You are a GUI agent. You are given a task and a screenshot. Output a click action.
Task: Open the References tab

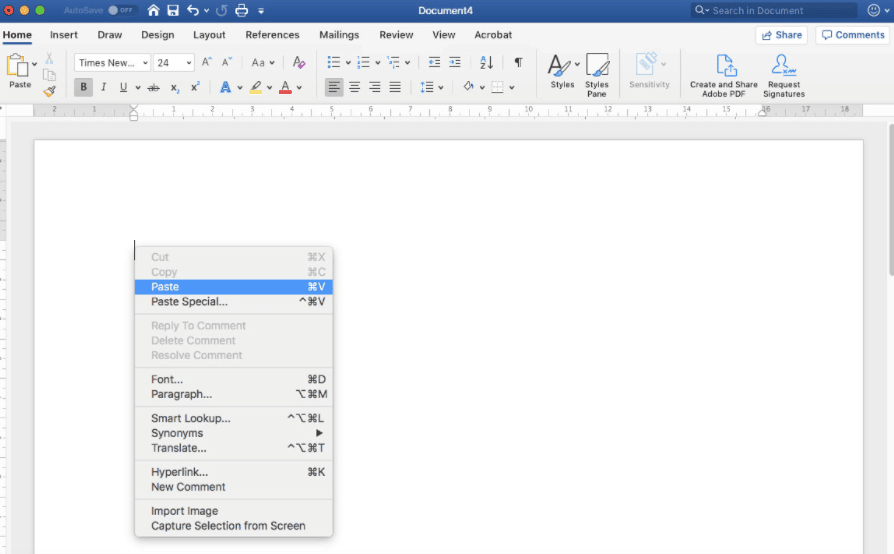(272, 35)
